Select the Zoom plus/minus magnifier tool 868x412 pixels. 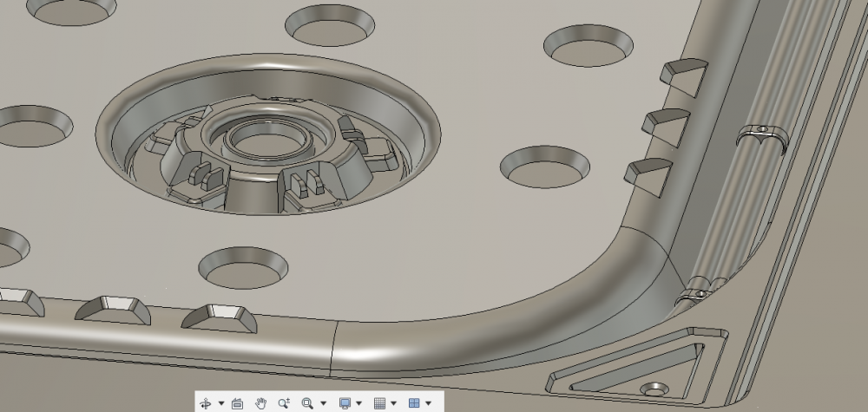point(284,403)
